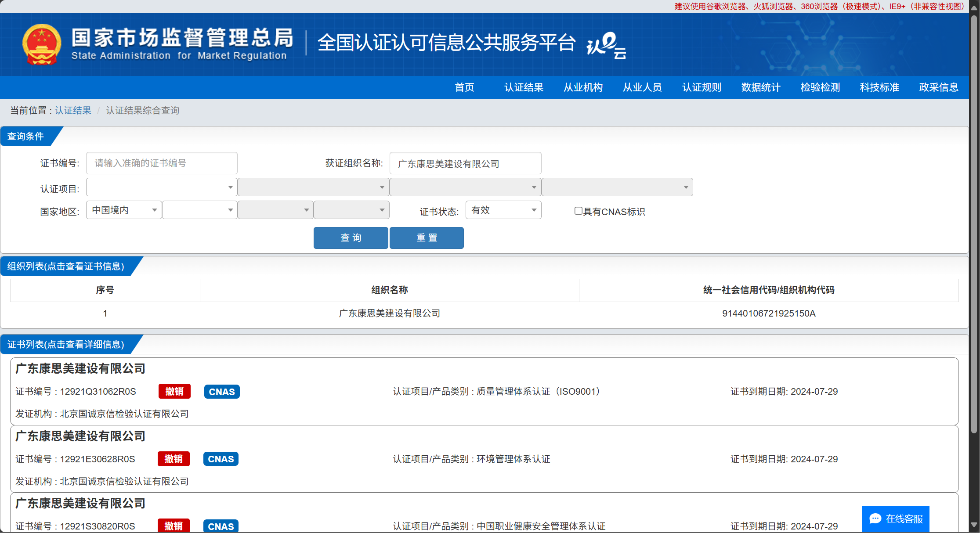The height and width of the screenshot is (533, 980).
Task: Open certificate 12921E30628R0S details
Action: [484, 459]
